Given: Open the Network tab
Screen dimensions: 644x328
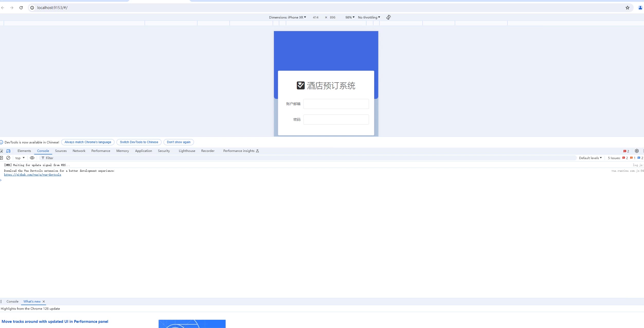Looking at the screenshot, I should pos(79,151).
